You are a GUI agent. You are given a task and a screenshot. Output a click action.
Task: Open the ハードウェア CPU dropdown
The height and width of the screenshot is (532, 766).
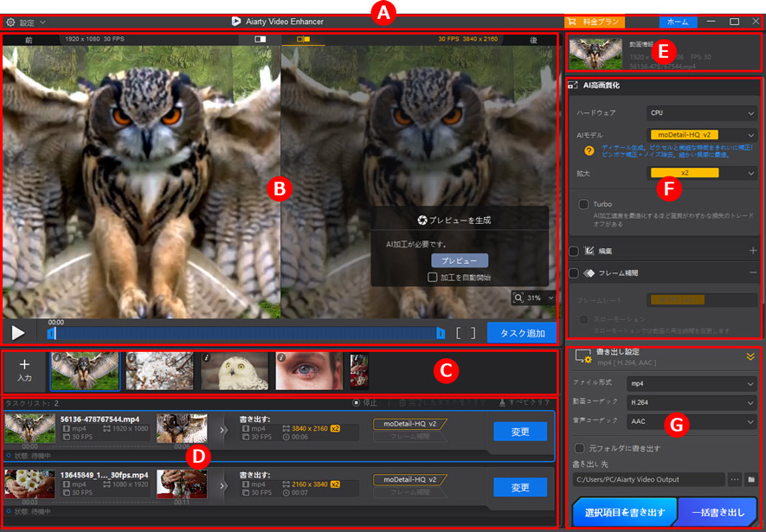701,112
